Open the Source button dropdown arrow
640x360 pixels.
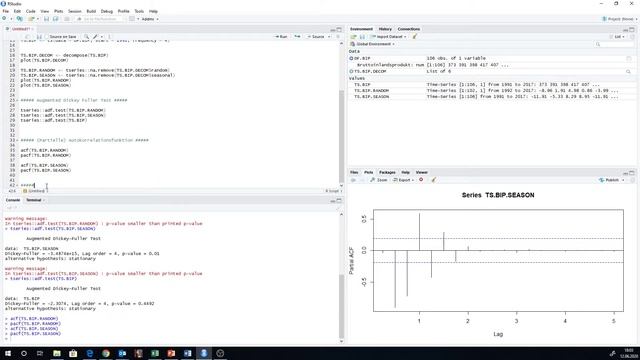(x=328, y=37)
